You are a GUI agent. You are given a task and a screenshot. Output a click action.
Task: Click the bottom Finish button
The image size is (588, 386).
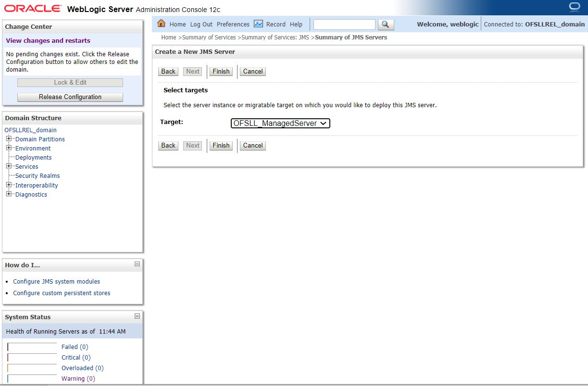[x=221, y=145]
